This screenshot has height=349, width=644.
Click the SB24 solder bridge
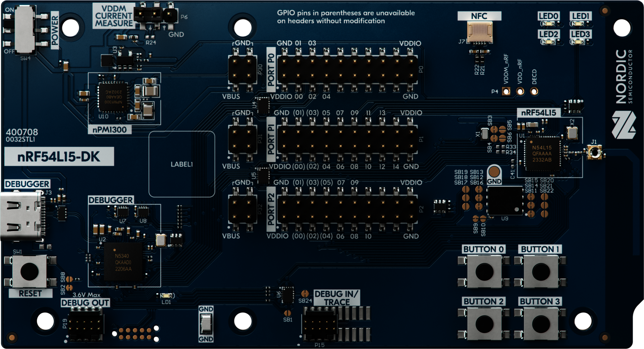click(x=305, y=294)
